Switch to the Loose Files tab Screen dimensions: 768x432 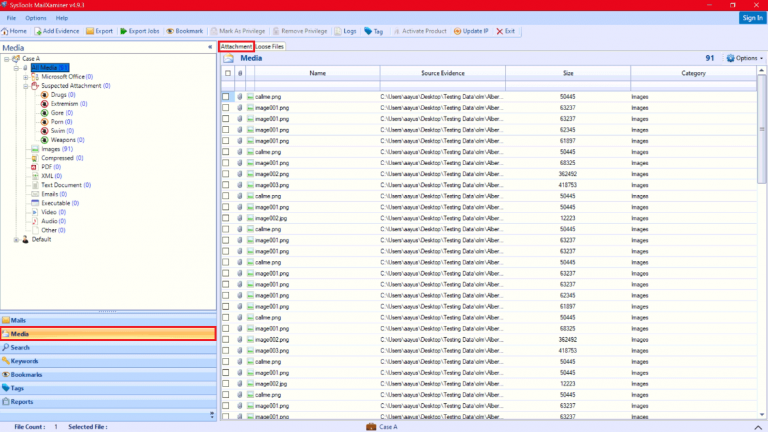pos(270,47)
